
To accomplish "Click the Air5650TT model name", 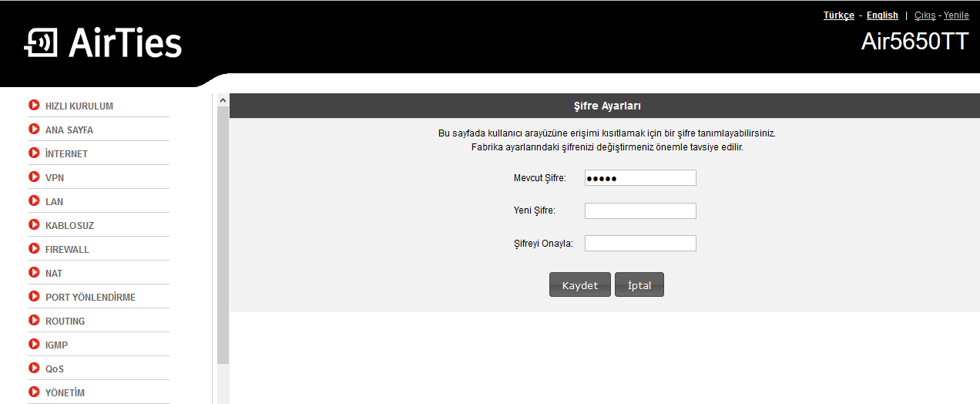I will [915, 42].
